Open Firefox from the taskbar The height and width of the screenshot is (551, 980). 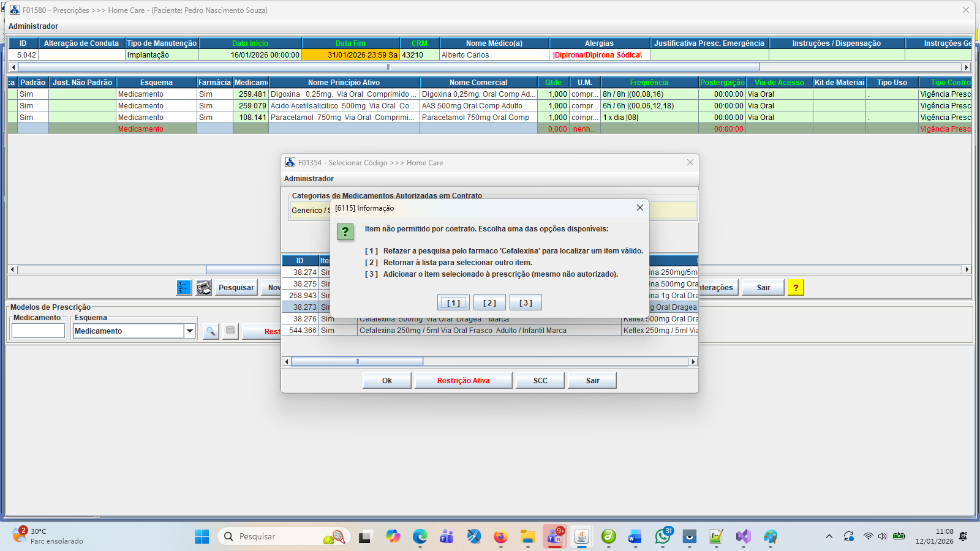pos(500,537)
